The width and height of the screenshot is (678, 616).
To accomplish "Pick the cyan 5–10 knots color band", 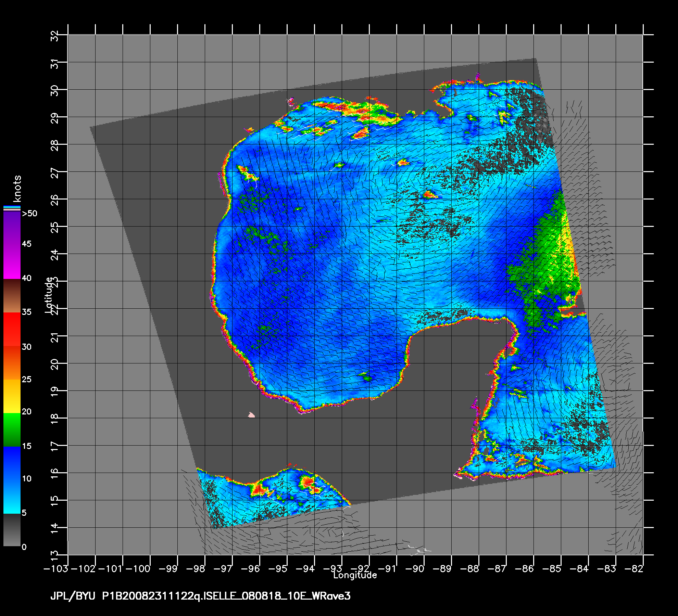I will click(x=12, y=497).
